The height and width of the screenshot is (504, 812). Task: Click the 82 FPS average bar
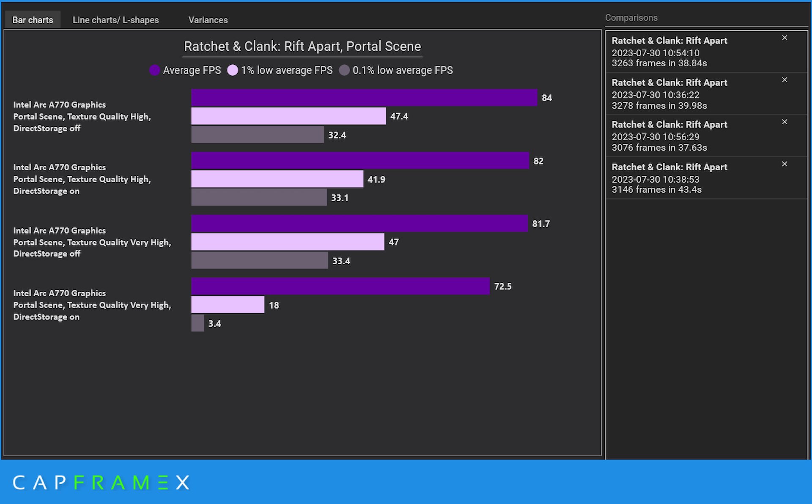(360, 161)
